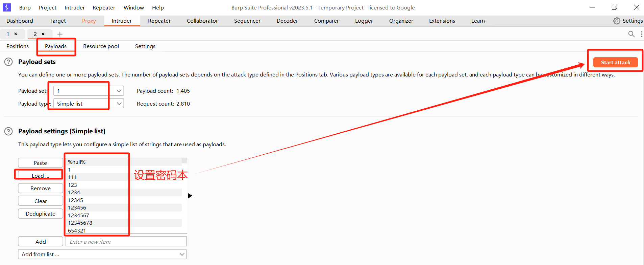This screenshot has width=644, height=265.
Task: Add a new Intruder tab with plus
Action: 60,34
